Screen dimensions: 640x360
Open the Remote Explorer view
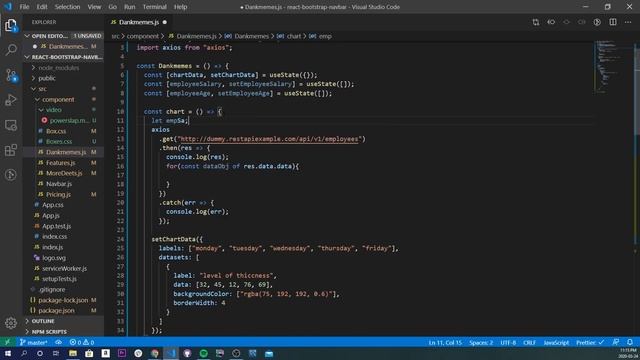pos(11,125)
